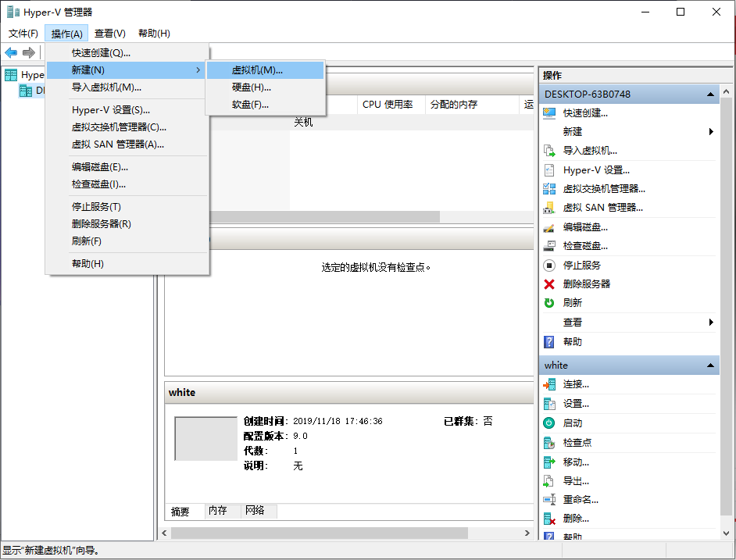This screenshot has height=560, width=736.
Task: Click the Hyper-V Manager tree root icon
Action: [11, 75]
